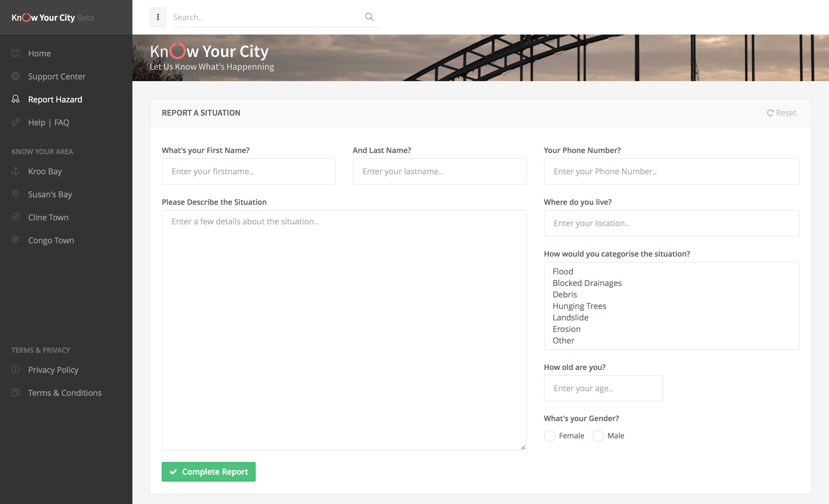The width and height of the screenshot is (829, 504).
Task: Click the Support Center lifebuoy icon
Action: pos(16,76)
